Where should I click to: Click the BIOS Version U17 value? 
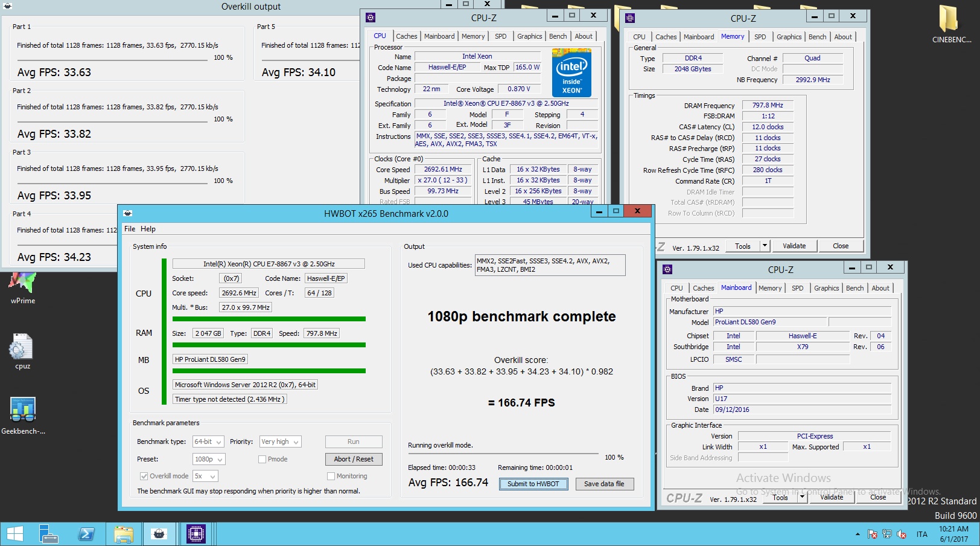(802, 399)
